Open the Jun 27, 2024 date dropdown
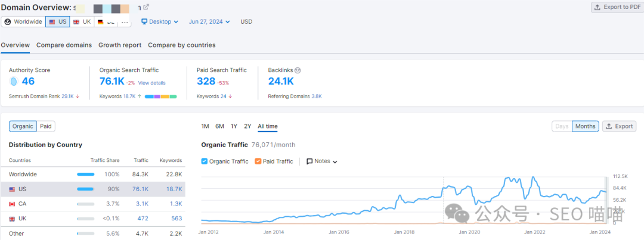This screenshot has height=240, width=644. tap(209, 21)
